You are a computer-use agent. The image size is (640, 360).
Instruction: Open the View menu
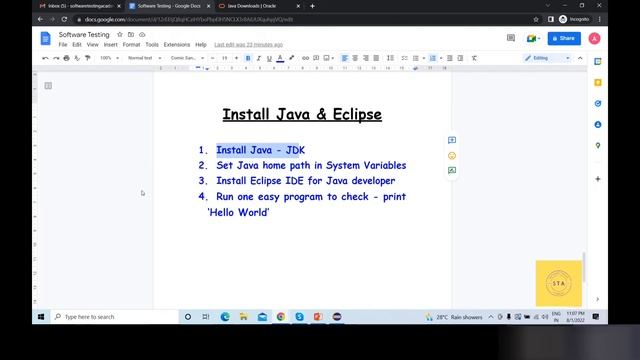click(93, 44)
